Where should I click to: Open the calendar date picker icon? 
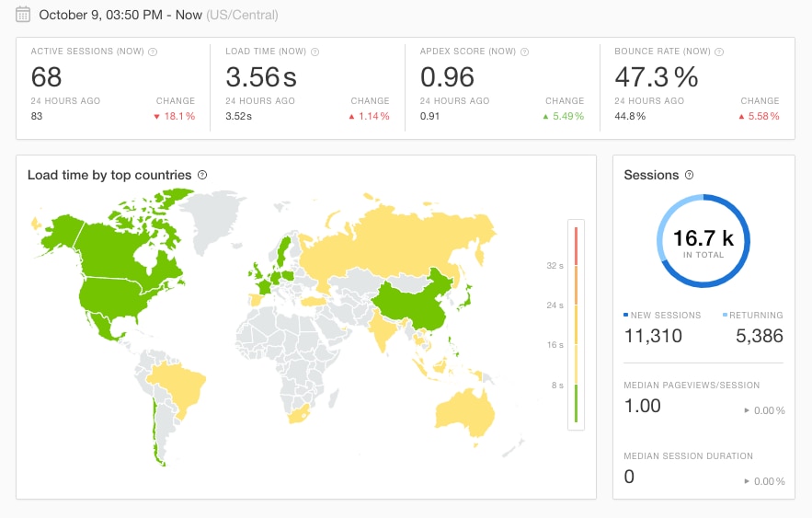pyautogui.click(x=23, y=15)
